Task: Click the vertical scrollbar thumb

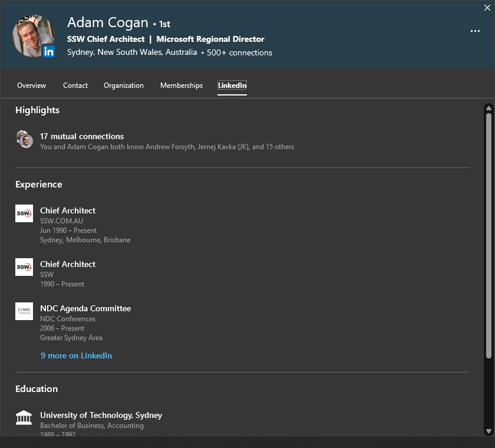Action: click(489, 236)
